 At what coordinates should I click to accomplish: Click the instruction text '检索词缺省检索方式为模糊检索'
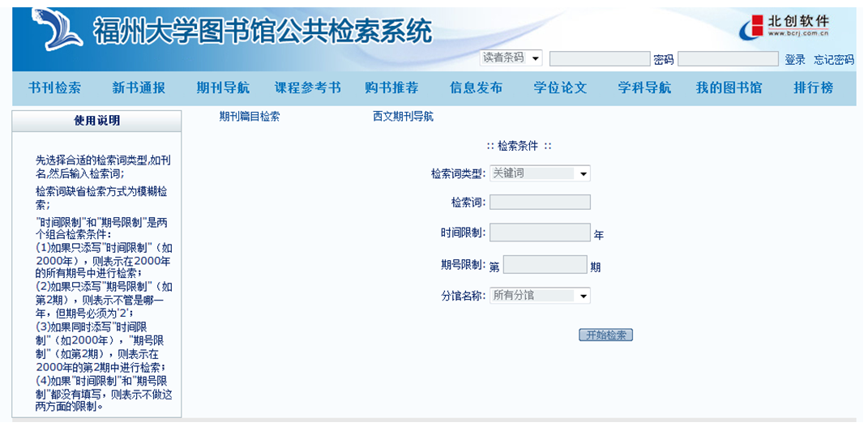[102, 198]
